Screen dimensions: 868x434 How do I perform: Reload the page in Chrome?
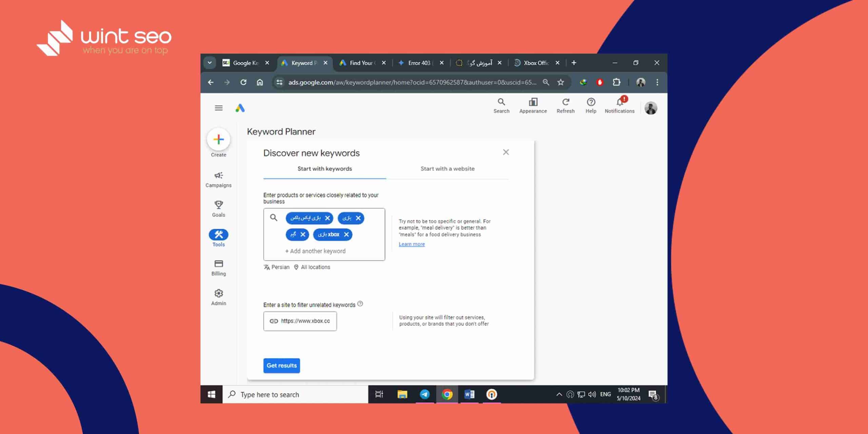pyautogui.click(x=243, y=82)
